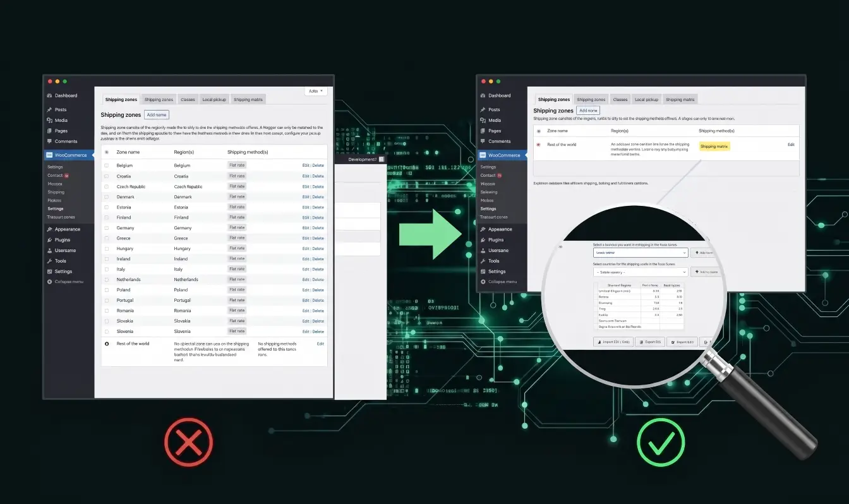Image resolution: width=849 pixels, height=504 pixels.
Task: Click yellow Shipping matrix badge
Action: pyautogui.click(x=714, y=146)
